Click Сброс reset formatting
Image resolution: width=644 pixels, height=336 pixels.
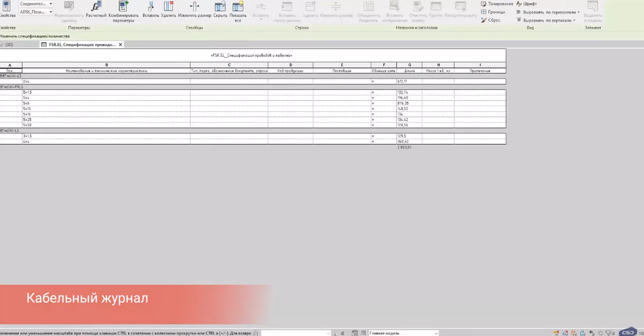(491, 20)
